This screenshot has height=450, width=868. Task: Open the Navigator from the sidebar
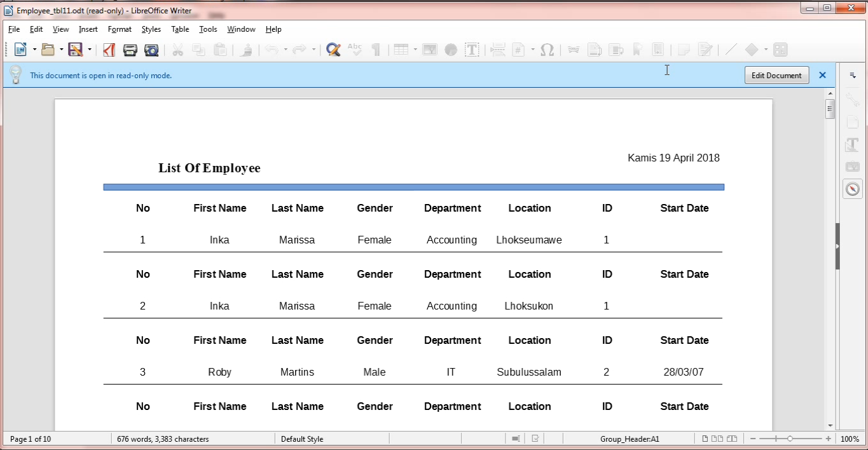click(x=853, y=189)
